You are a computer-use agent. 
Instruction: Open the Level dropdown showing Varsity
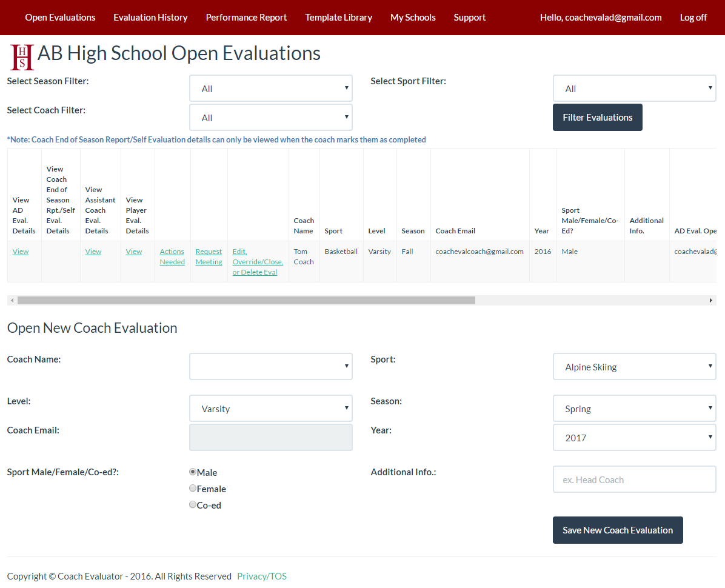pos(271,408)
